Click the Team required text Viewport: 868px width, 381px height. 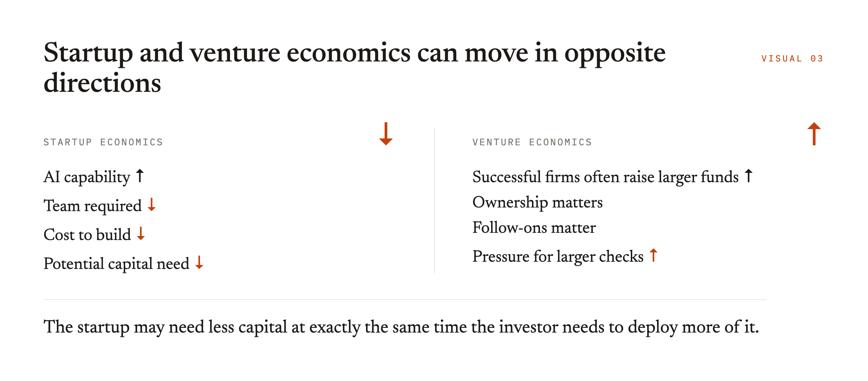(93, 206)
